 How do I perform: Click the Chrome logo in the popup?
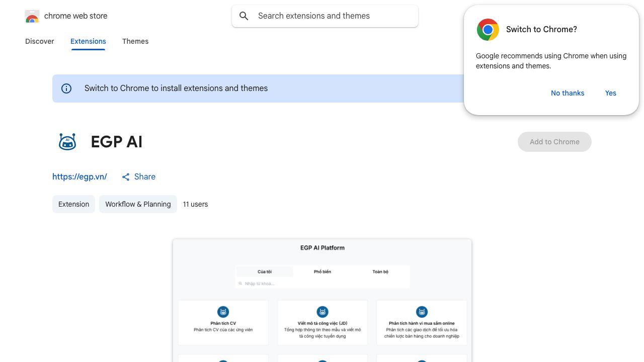point(488,30)
